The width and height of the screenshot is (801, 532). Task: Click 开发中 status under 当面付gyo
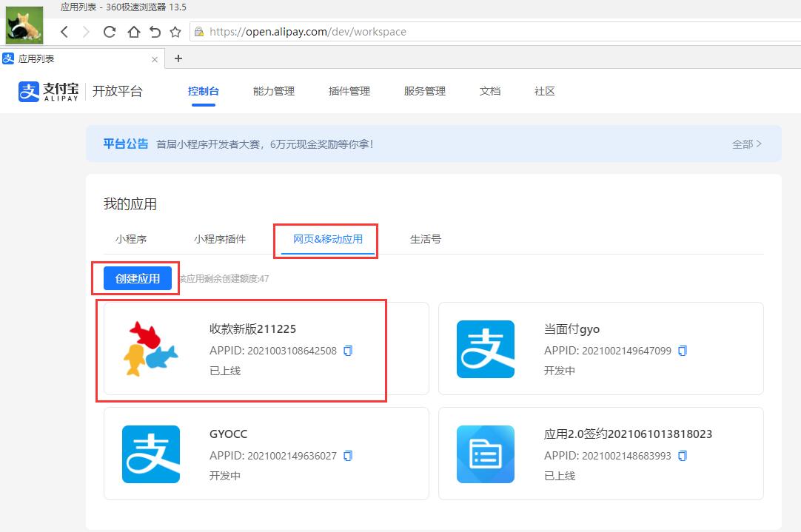point(560,371)
